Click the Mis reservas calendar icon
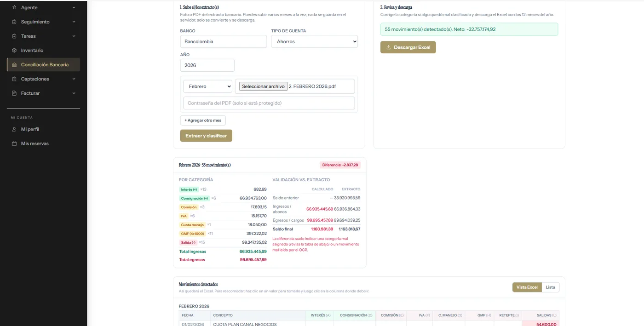644x326 pixels. click(x=14, y=143)
